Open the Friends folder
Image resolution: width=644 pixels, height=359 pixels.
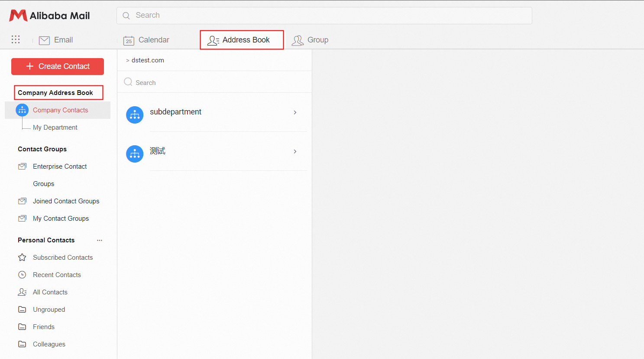[x=44, y=327]
